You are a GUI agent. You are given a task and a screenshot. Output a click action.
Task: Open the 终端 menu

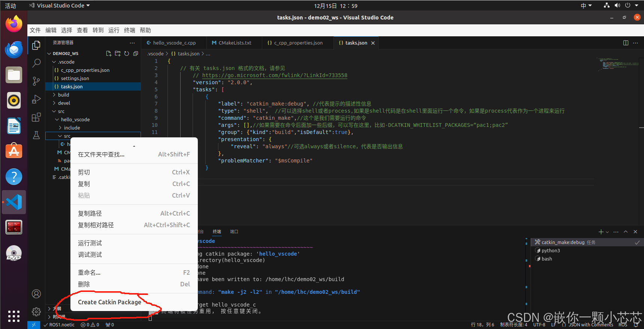(x=130, y=30)
